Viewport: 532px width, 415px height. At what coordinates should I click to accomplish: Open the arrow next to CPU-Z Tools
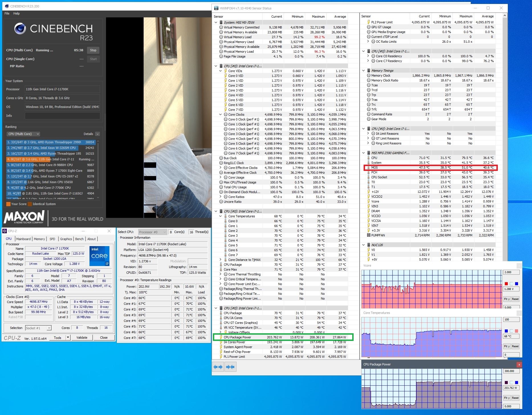pyautogui.click(x=68, y=338)
